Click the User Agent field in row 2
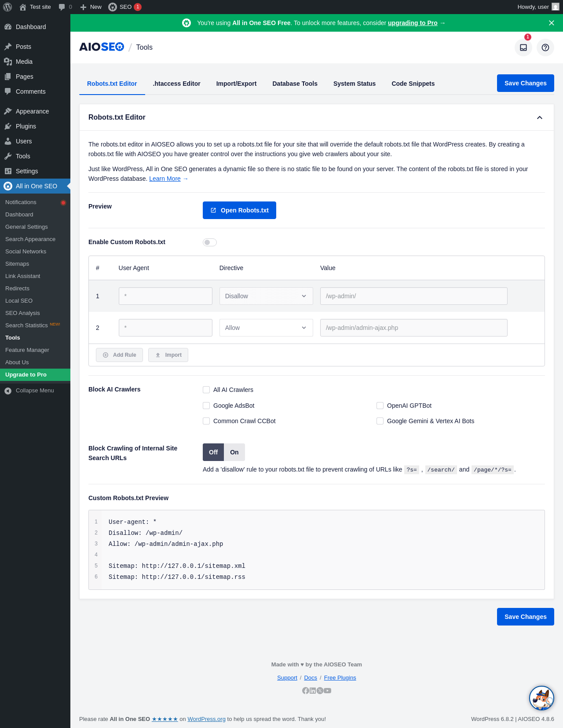The image size is (563, 728). point(165,328)
